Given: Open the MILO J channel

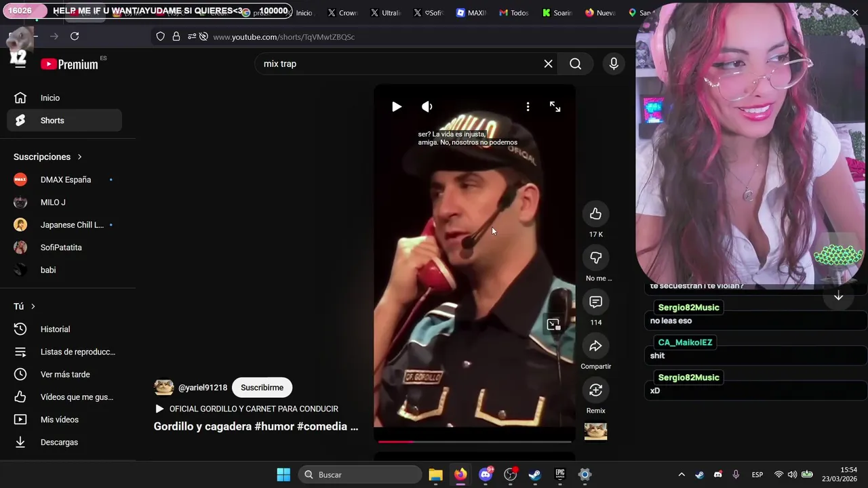Looking at the screenshot, I should [64, 202].
